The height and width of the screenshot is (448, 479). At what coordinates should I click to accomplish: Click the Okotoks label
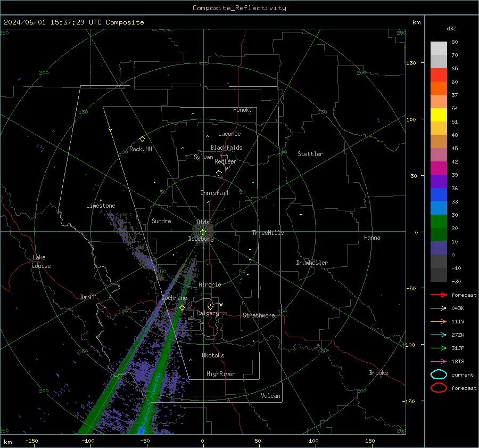tap(213, 355)
